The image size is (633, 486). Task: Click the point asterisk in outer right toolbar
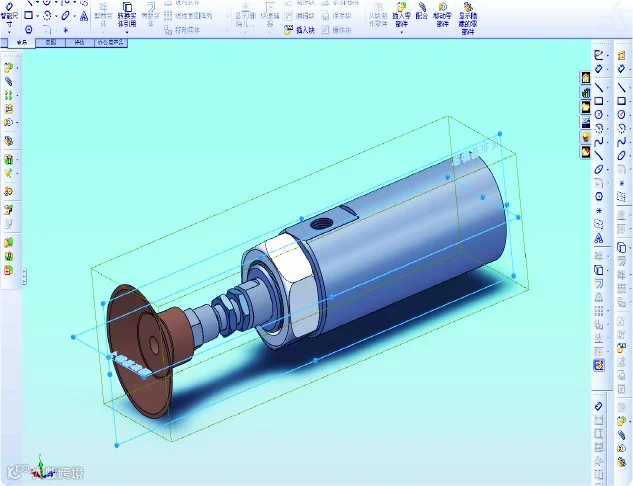click(x=622, y=183)
